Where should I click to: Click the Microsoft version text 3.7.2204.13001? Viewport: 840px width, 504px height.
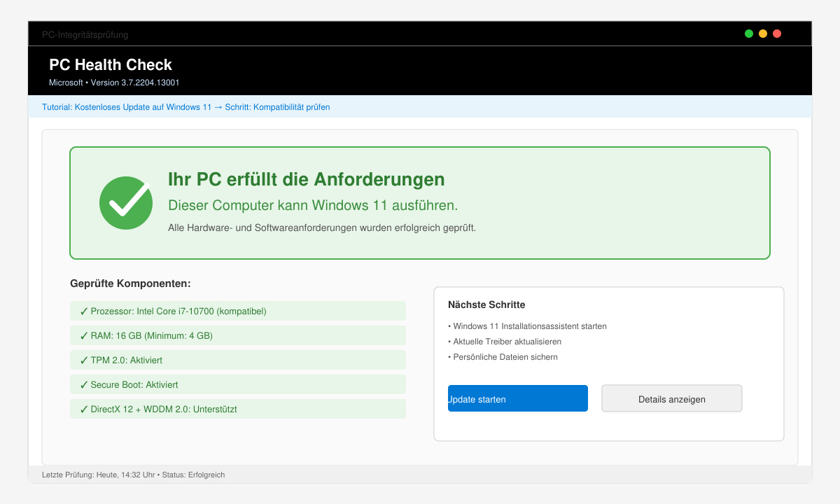[x=114, y=83]
